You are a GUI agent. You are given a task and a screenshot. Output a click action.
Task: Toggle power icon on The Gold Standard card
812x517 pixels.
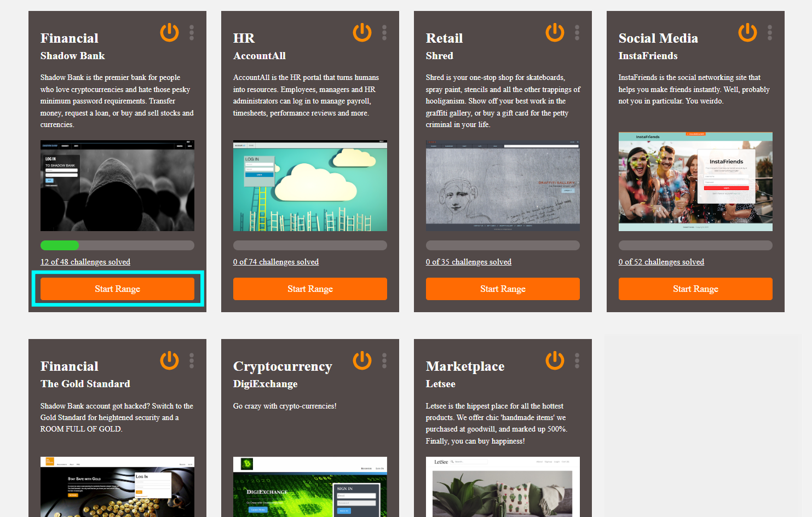(169, 360)
